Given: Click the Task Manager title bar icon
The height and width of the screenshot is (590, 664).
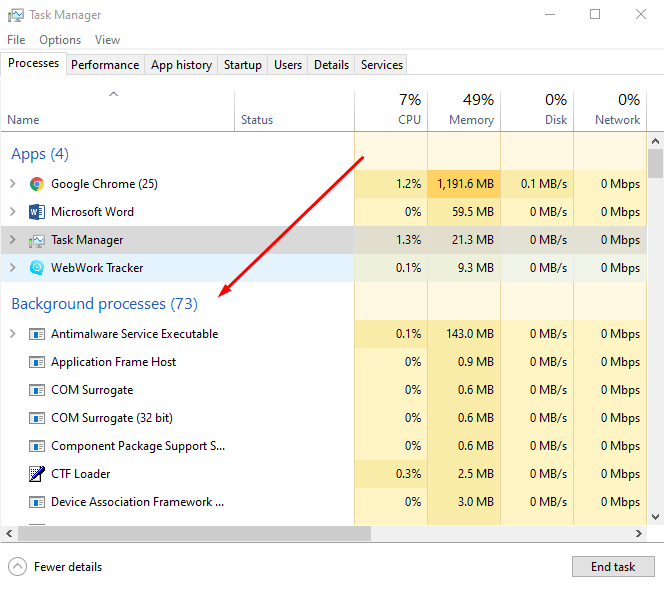Looking at the screenshot, I should click(x=16, y=15).
